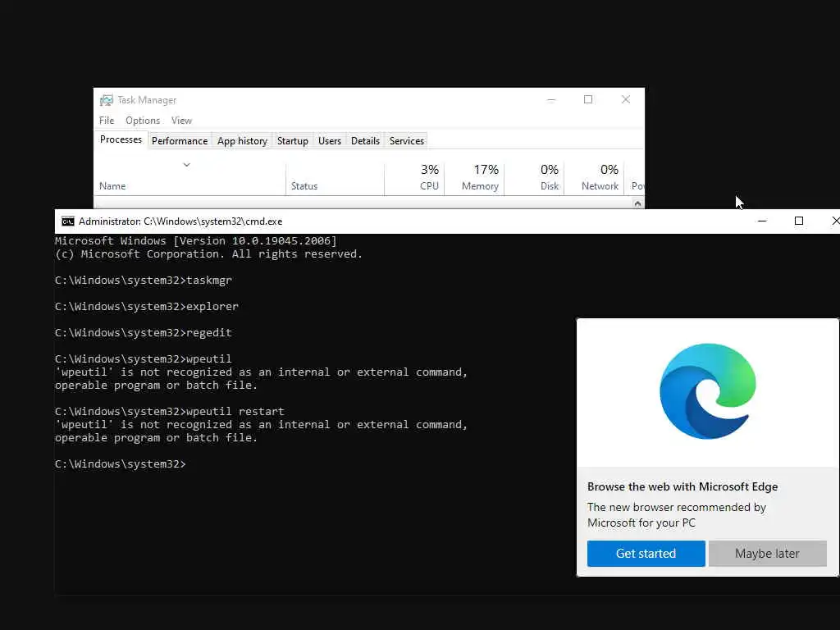Sort by the Disk column header

534,180
